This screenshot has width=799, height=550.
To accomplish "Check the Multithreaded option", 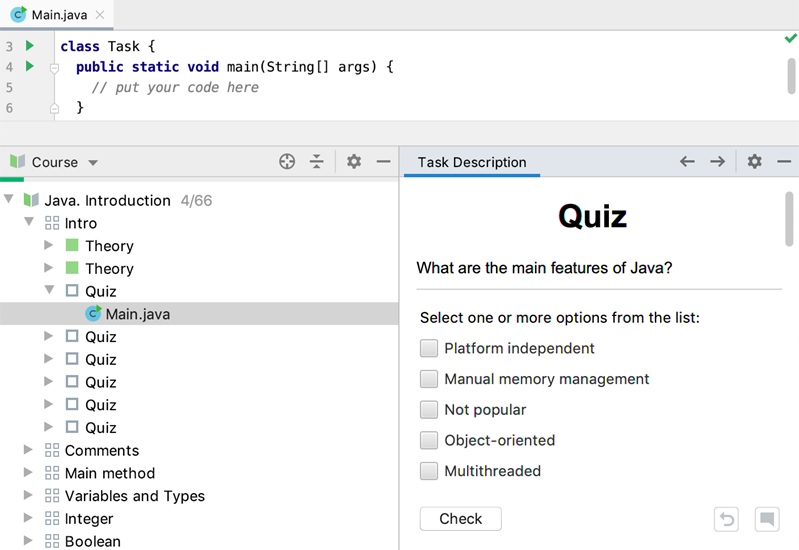I will point(429,470).
